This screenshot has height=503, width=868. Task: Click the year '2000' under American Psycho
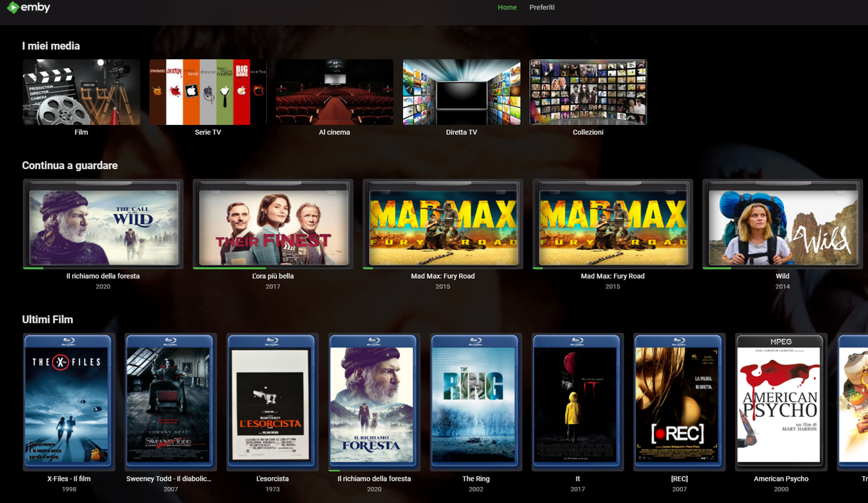tap(781, 489)
